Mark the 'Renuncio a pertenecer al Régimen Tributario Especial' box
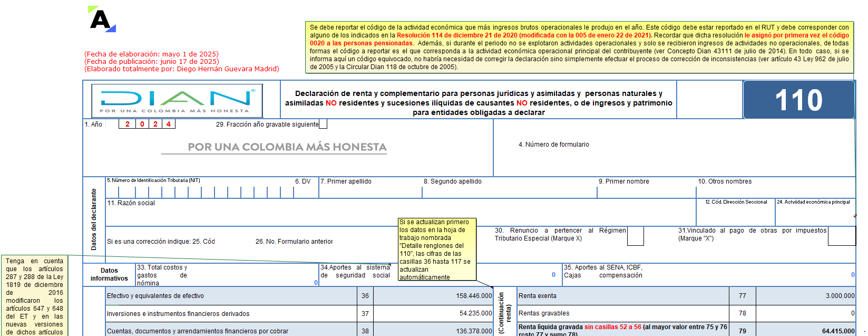Viewport: 868px width, 336px height. (636, 236)
